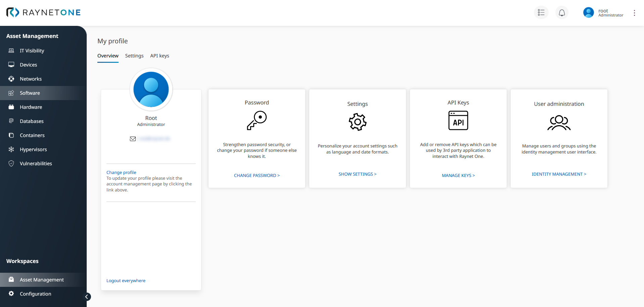Click the CHANGE PASSWORD link
644x307 pixels.
coord(257,175)
